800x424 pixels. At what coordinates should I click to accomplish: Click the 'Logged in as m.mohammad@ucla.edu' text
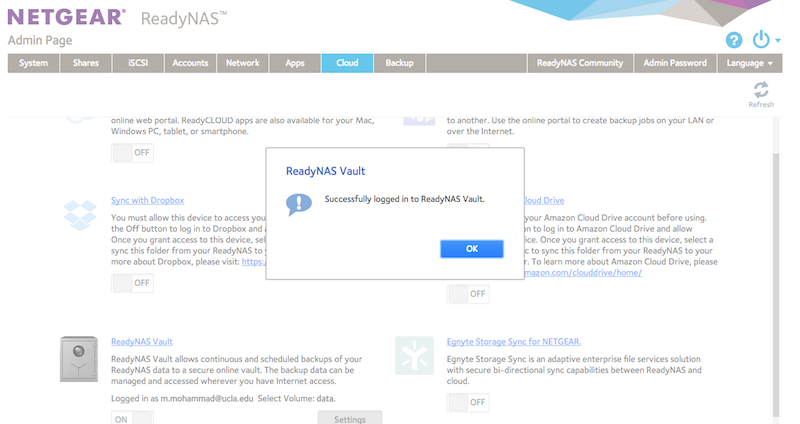[x=182, y=398]
